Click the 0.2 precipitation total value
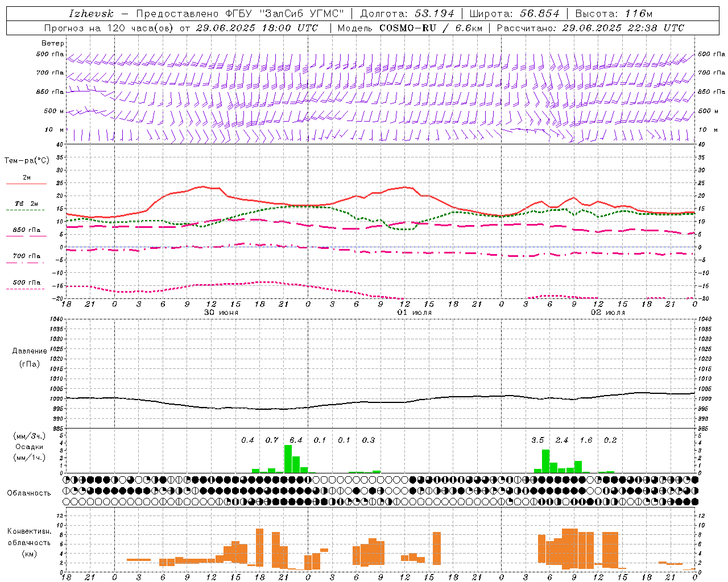Viewport: 728px width, 582px height. 610,440
